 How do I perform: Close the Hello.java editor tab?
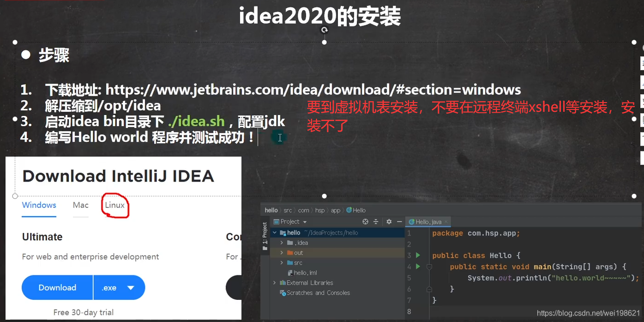446,222
